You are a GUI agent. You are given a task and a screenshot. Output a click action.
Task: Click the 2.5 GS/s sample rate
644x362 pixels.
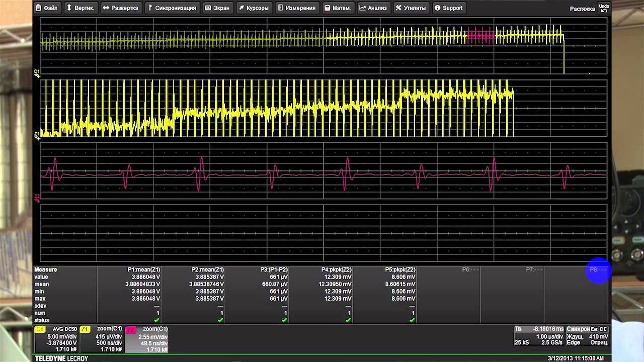[551, 343]
